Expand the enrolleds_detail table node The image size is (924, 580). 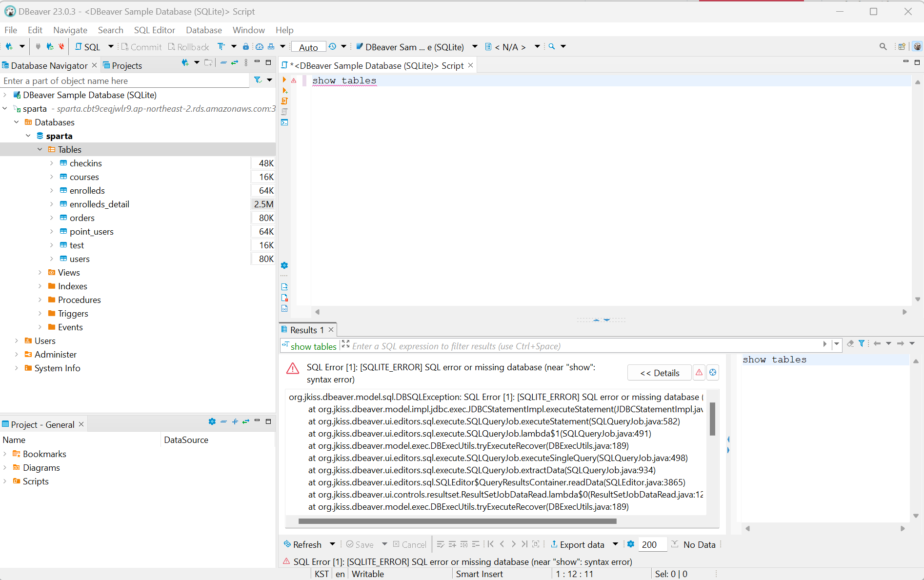(x=52, y=204)
